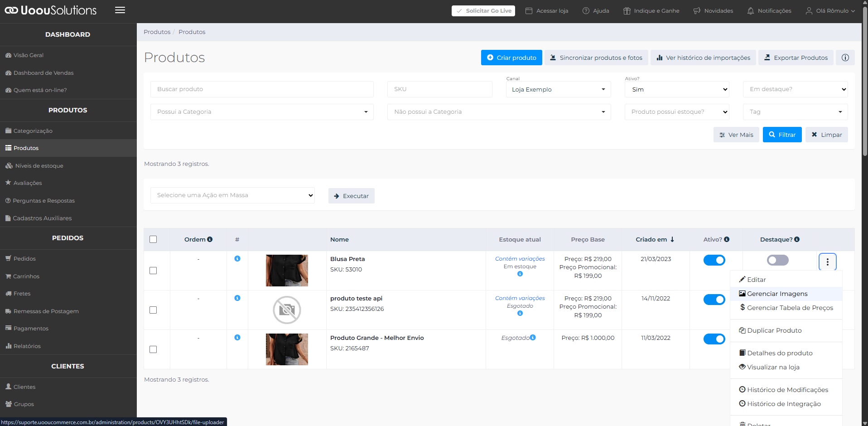Choose Gerenciar Tabela de Preços
868x426 pixels.
tap(786, 308)
